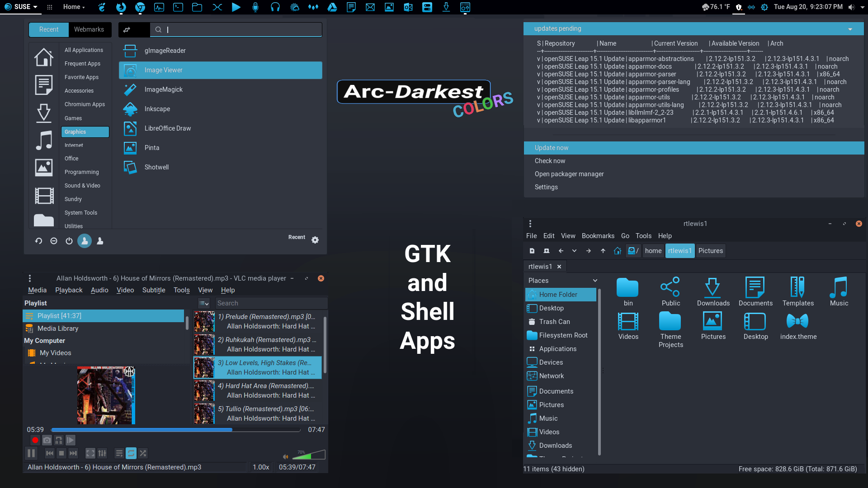The width and height of the screenshot is (868, 488).
Task: Click the file manager back arrow
Action: point(561,251)
